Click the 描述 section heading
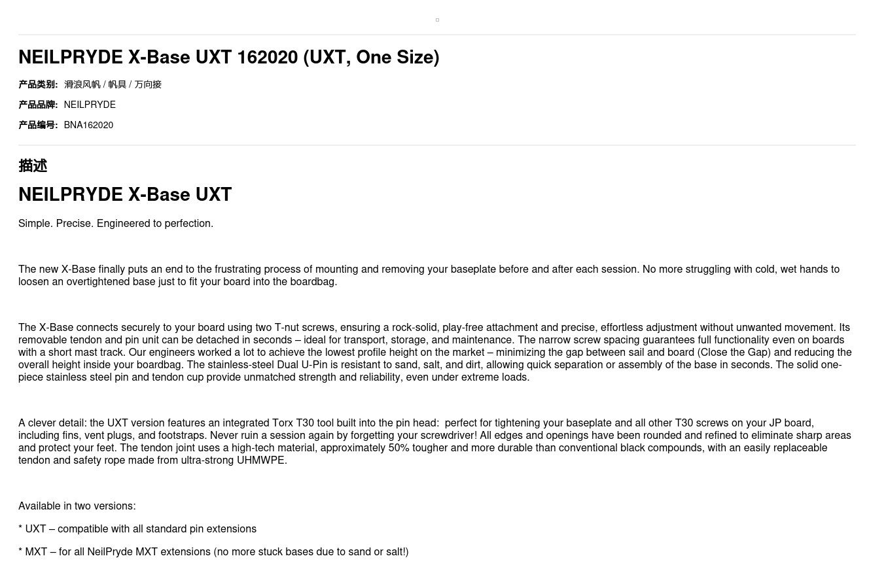Screen dimensions: 869x588 pos(33,166)
